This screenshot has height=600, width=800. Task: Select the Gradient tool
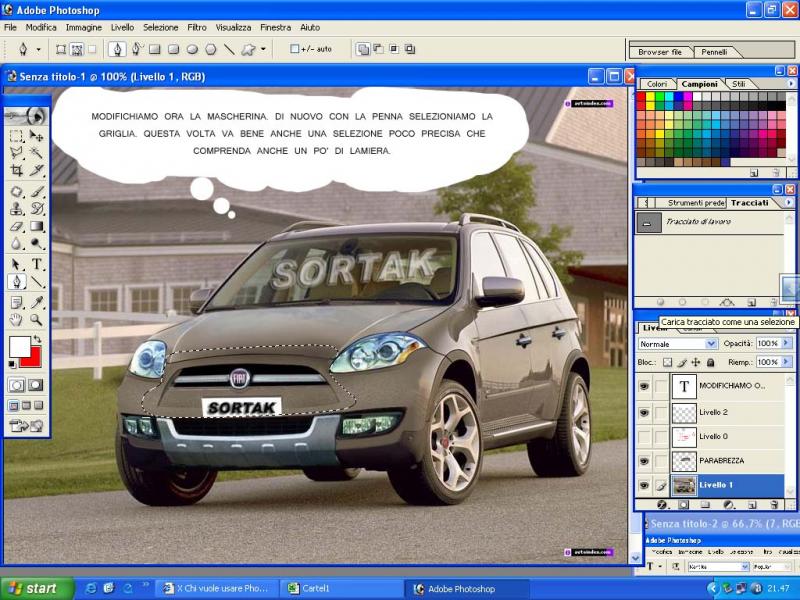36,226
